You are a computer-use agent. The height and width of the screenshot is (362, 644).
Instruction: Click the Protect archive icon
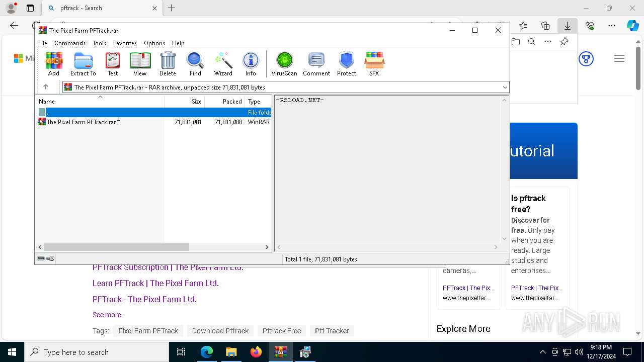[x=347, y=64]
